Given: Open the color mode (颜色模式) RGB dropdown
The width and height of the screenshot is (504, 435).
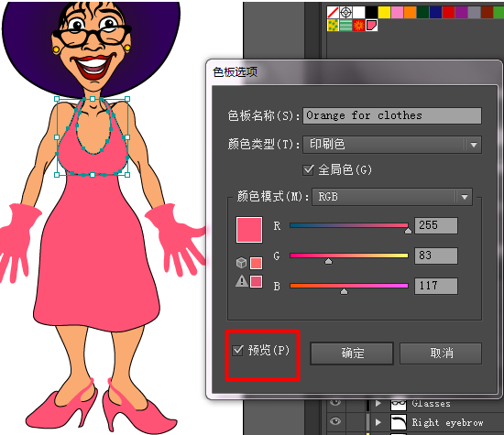Looking at the screenshot, I should pyautogui.click(x=392, y=197).
